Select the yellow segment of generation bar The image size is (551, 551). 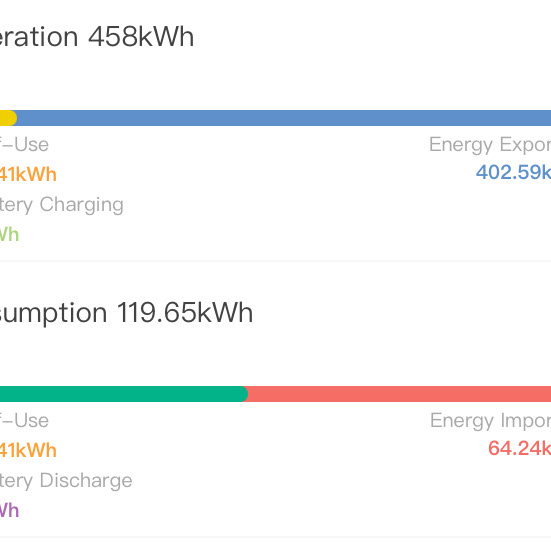(x=8, y=118)
